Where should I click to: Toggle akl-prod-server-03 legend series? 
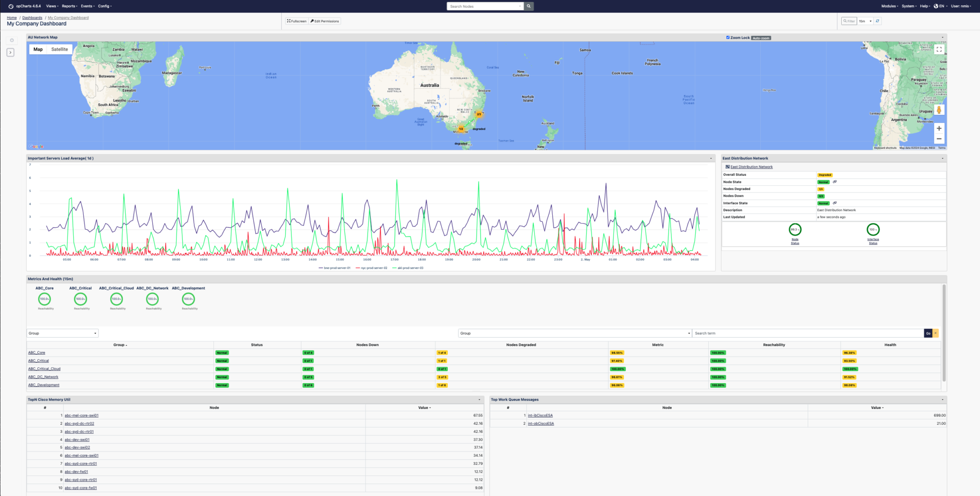coord(408,268)
